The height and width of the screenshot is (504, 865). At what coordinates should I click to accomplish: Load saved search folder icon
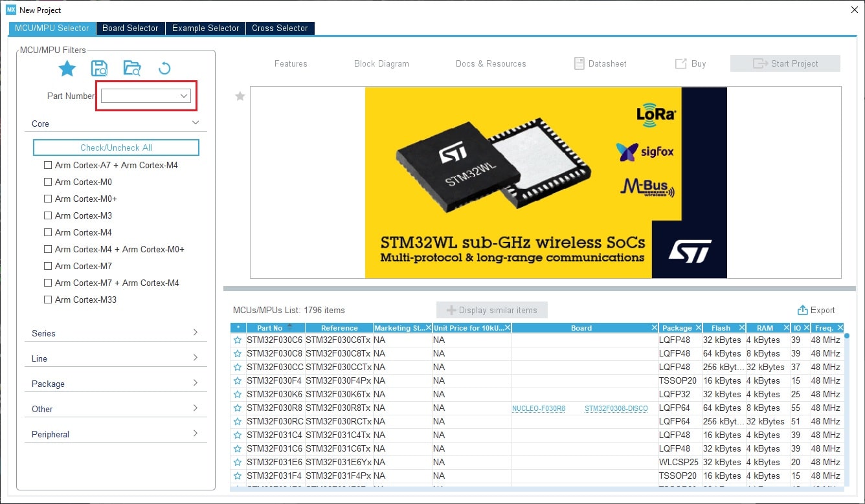[x=132, y=68]
